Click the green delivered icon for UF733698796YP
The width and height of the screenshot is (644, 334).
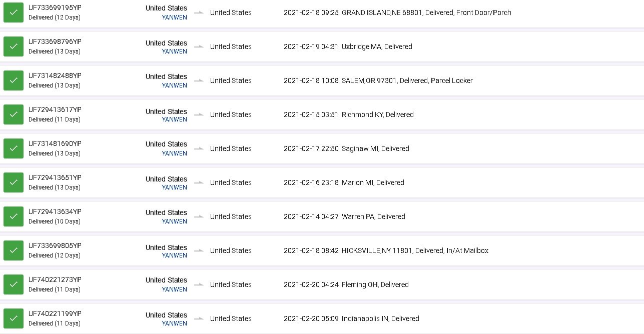tap(14, 46)
